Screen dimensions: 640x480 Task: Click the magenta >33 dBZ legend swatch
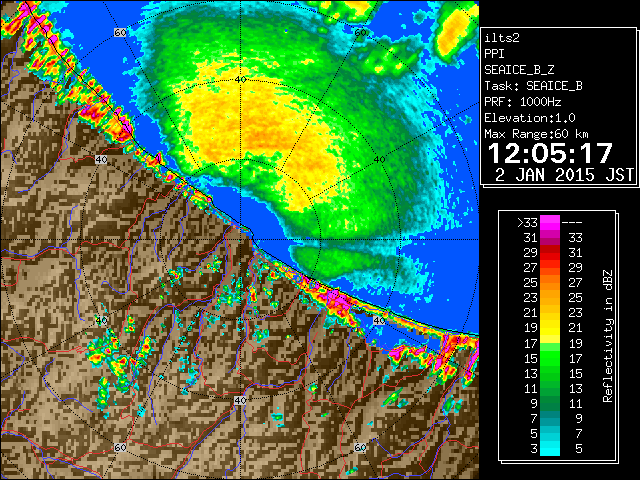point(550,223)
